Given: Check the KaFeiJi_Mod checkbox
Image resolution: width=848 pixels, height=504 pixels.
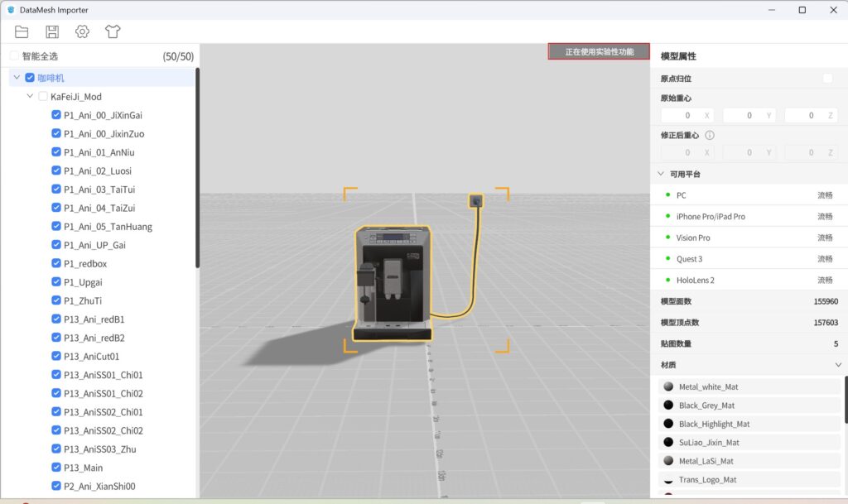Looking at the screenshot, I should click(43, 97).
